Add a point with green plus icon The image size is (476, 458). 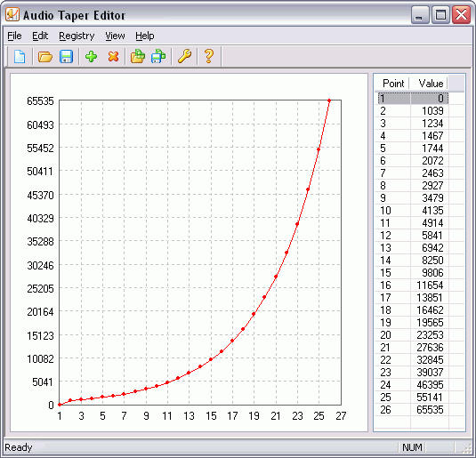(91, 56)
